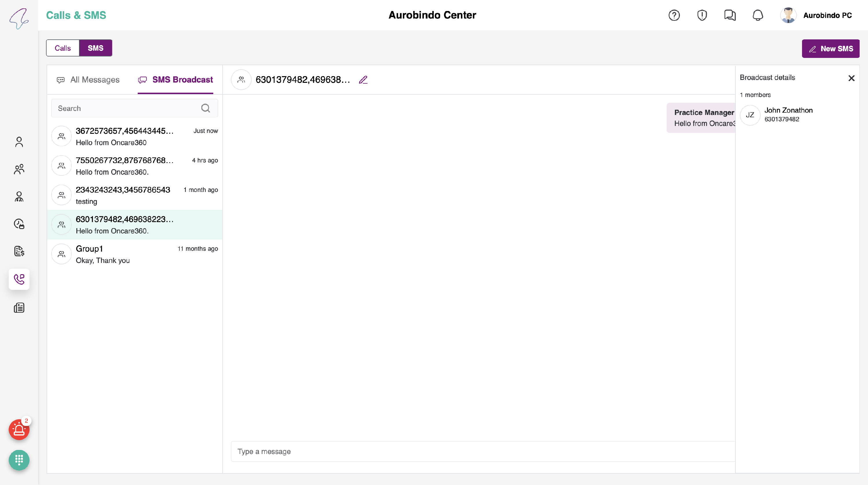Viewport: 868px width, 485px height.
Task: Click the New SMS button
Action: coord(830,49)
